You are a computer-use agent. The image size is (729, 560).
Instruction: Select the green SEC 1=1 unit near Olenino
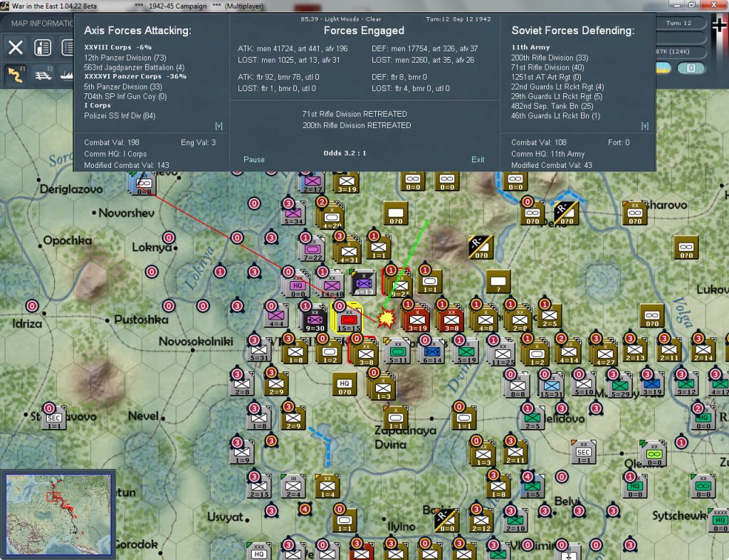pos(584,452)
